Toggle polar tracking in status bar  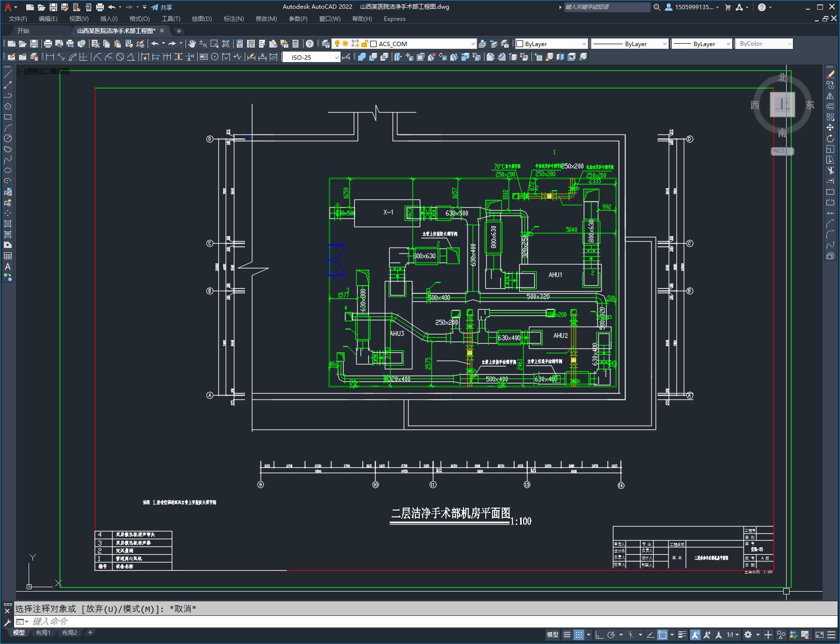pos(611,635)
